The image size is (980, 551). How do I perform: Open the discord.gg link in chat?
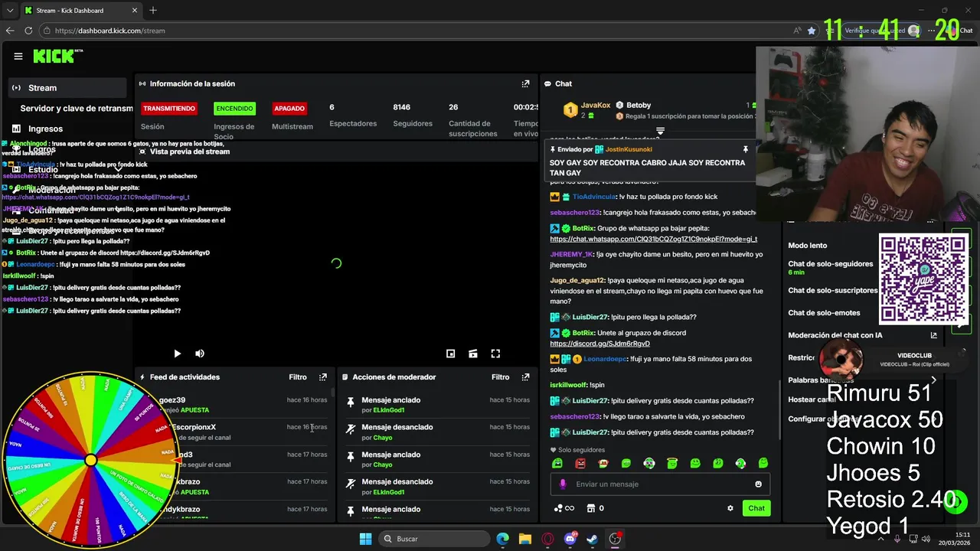point(599,344)
